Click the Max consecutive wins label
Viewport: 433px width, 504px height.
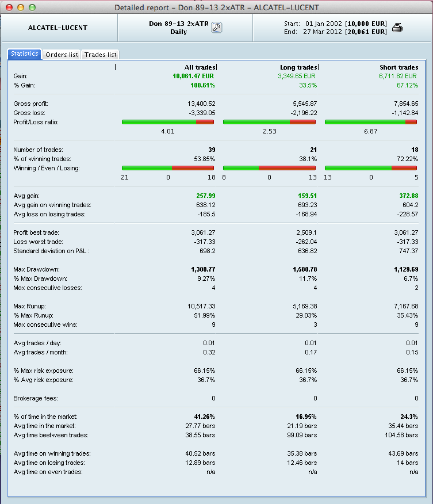click(x=45, y=325)
